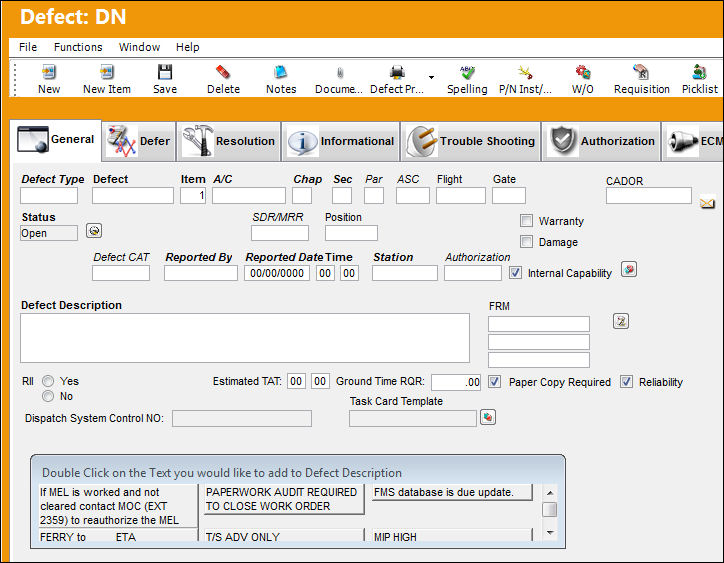Enable the Warranty checkbox
724x563 pixels.
(526, 220)
